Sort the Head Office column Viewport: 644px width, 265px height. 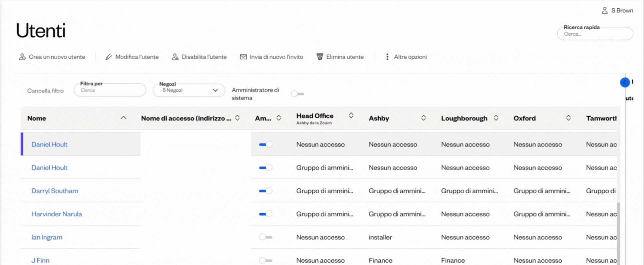point(351,115)
